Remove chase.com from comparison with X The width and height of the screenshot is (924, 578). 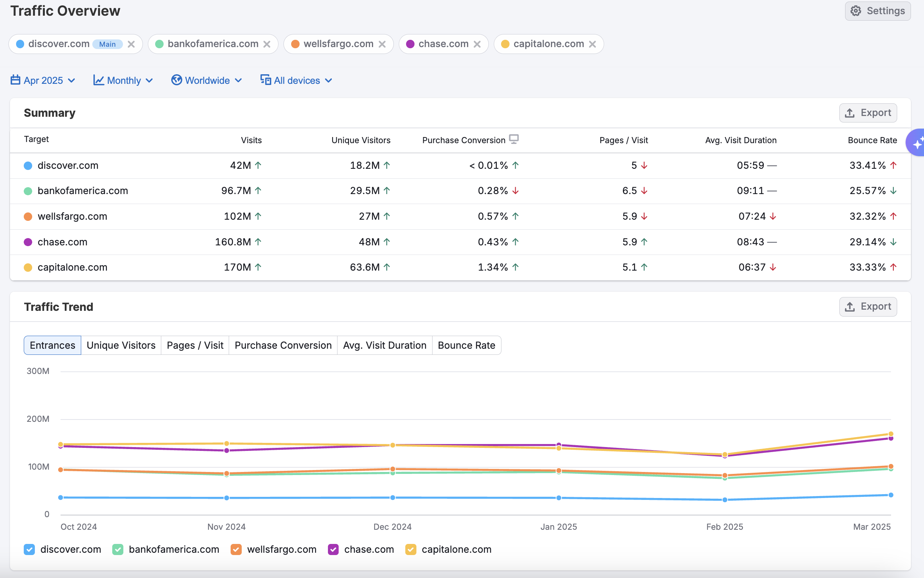point(477,44)
